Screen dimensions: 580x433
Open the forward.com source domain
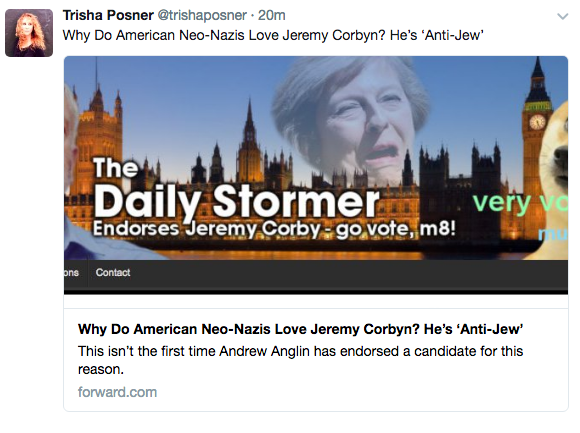pos(117,392)
